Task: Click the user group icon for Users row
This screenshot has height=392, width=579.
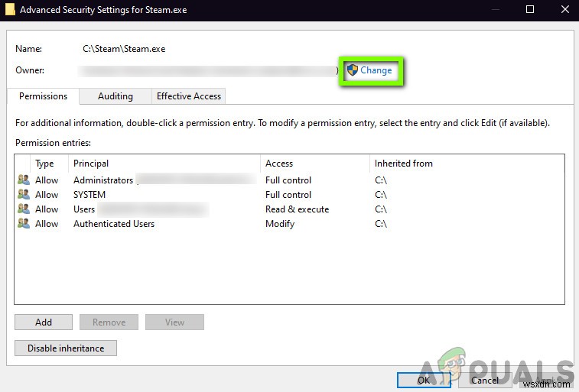Action: [x=24, y=209]
